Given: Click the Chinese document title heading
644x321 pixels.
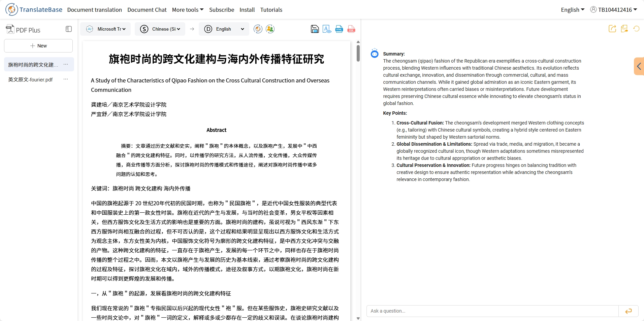Looking at the screenshot, I should coord(216,59).
